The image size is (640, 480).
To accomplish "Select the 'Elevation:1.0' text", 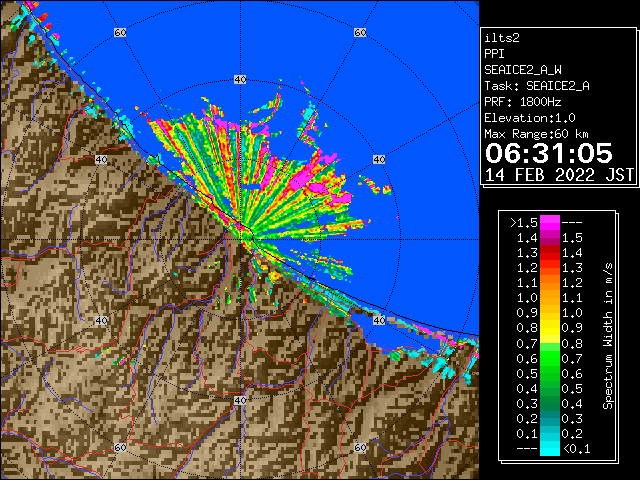I will coord(530,118).
